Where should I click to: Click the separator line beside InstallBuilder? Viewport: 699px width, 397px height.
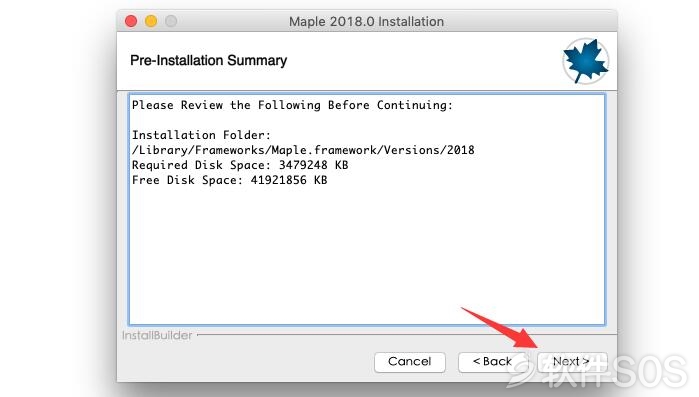(407, 334)
